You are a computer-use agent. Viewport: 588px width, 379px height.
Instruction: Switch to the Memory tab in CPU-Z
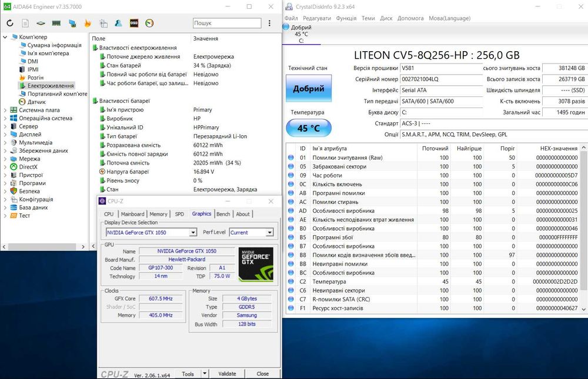[x=158, y=214]
